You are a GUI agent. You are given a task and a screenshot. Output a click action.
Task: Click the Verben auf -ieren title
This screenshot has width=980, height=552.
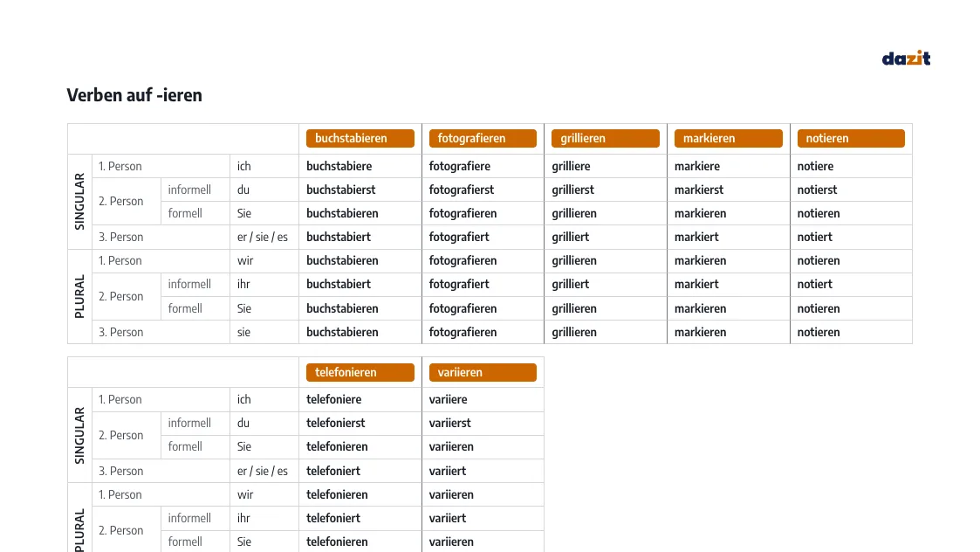pos(134,95)
